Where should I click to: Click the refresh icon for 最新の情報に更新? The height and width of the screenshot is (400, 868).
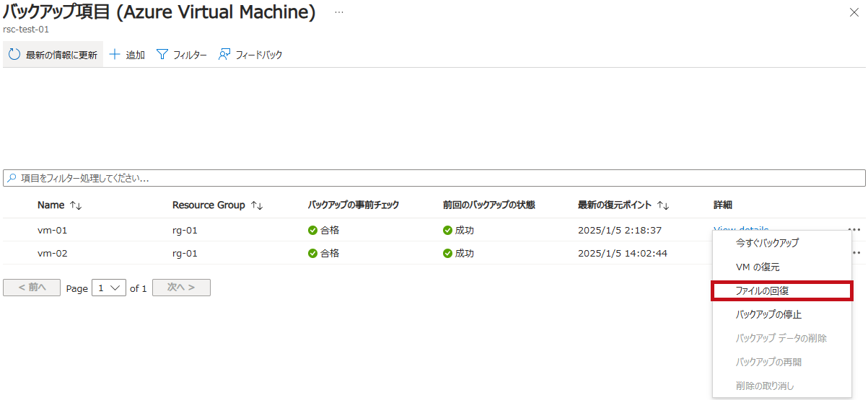[x=14, y=55]
